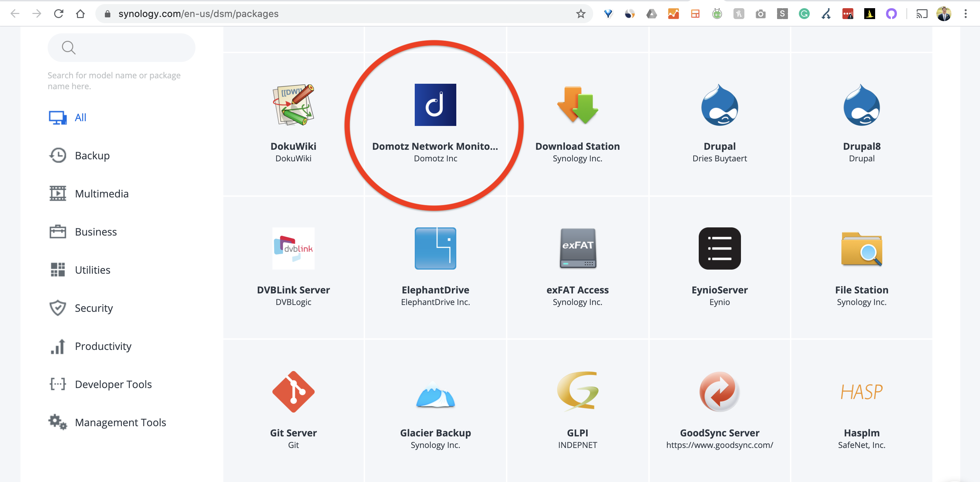Screen dimensions: 980x482
Task: Click the Business briefcase icon
Action: (58, 231)
